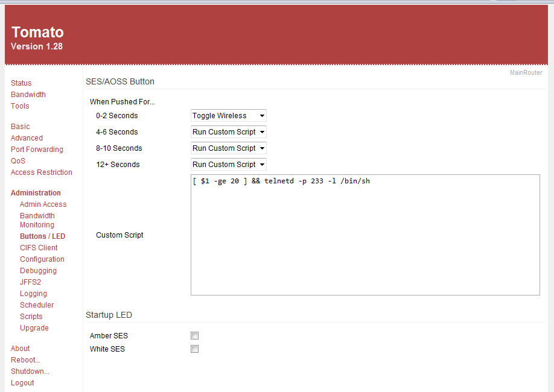Go to Access Restriction page
Image resolution: width=554 pixels, height=392 pixels.
(41, 172)
